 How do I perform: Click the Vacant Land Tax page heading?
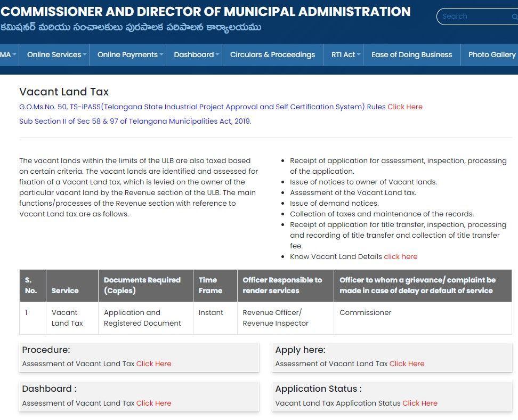(63, 92)
